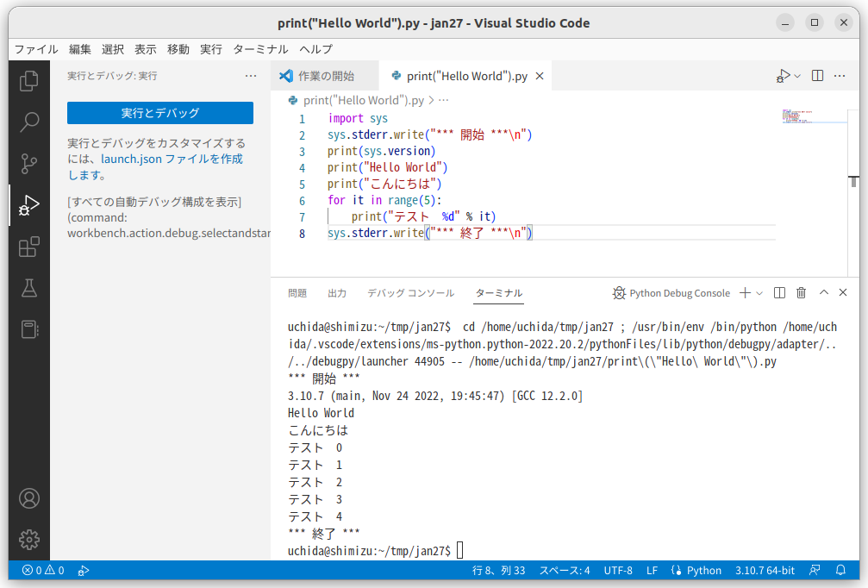Open the Accounts menu icon
The height and width of the screenshot is (588, 868).
pos(28,498)
